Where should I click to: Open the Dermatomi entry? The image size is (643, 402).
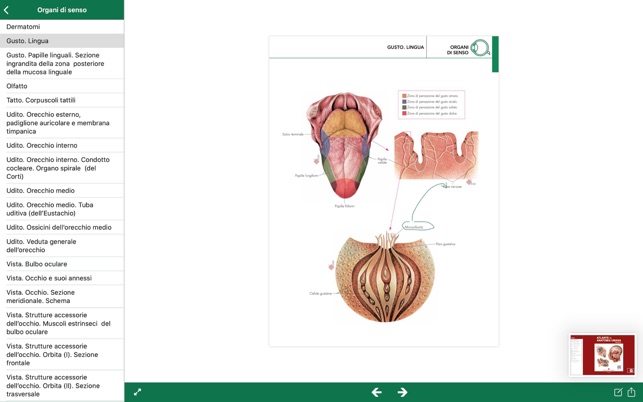62,27
